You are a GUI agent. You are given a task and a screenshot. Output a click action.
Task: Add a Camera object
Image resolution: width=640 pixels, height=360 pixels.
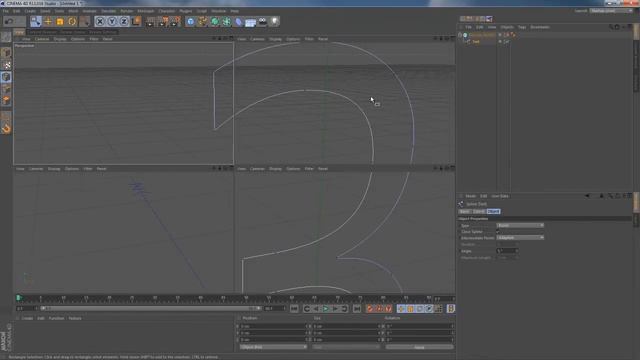click(262, 21)
